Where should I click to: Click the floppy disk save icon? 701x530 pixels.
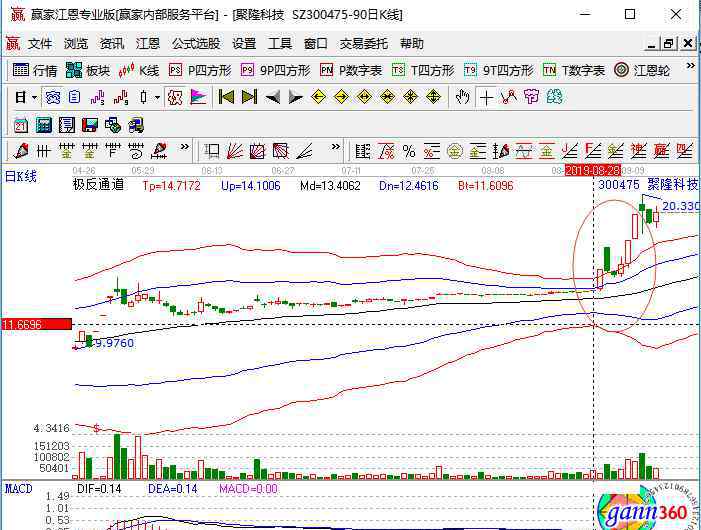(x=90, y=126)
